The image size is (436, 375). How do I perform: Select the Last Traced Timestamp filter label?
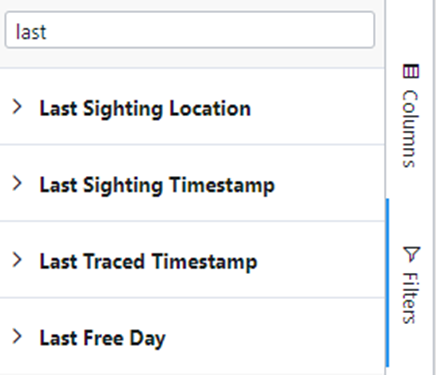pyautogui.click(x=148, y=261)
